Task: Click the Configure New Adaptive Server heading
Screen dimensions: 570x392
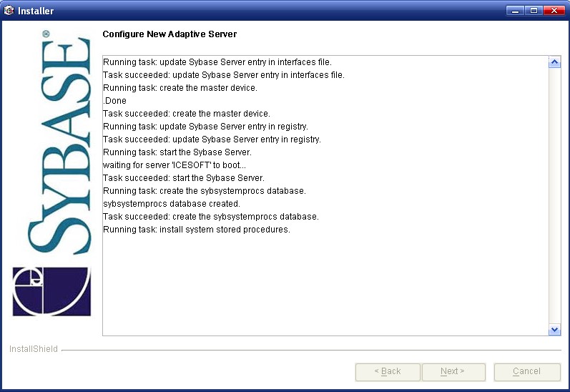Action: tap(169, 34)
